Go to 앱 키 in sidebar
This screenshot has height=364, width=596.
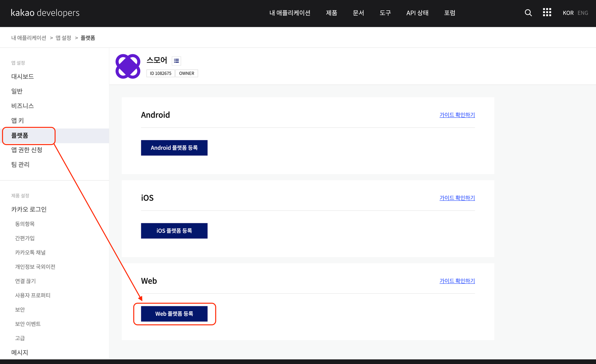coord(18,121)
